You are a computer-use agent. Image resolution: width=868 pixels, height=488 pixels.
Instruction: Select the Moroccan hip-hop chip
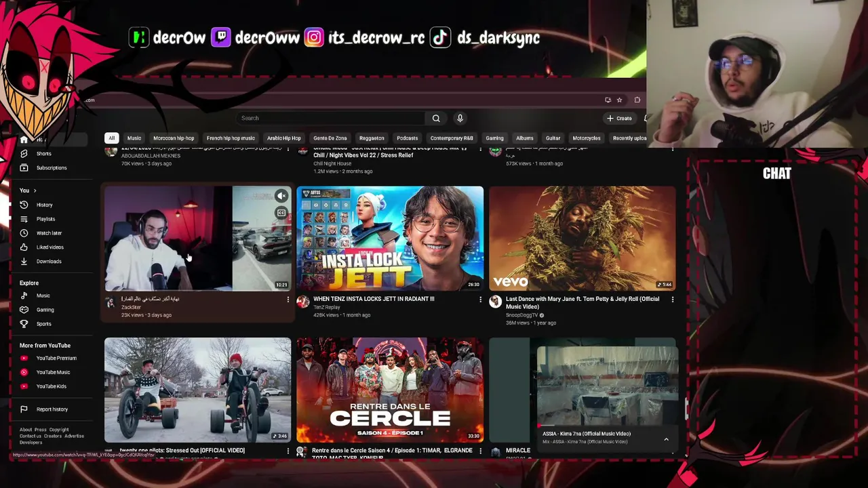click(x=174, y=138)
